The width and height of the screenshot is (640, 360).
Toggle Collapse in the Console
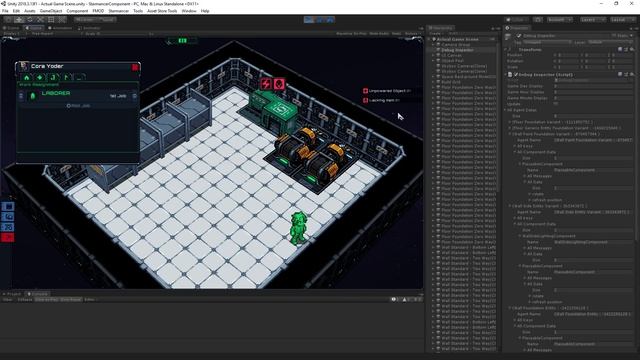[x=25, y=300]
